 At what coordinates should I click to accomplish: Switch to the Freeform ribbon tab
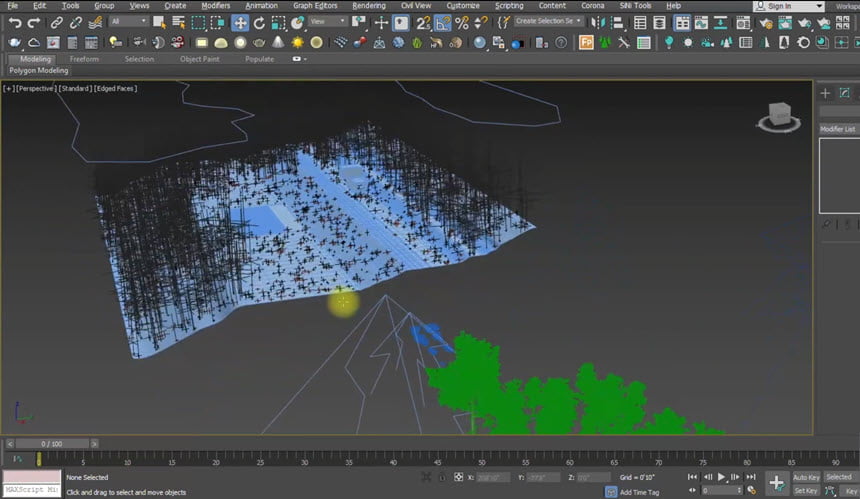click(84, 59)
